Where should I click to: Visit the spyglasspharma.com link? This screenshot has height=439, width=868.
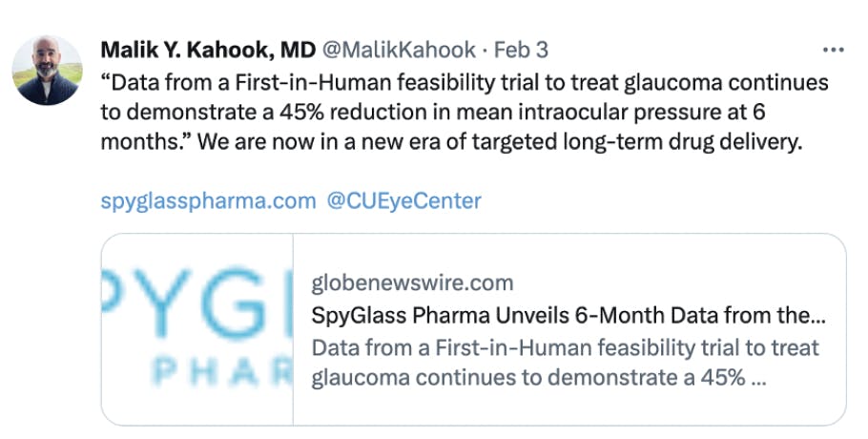(x=207, y=200)
